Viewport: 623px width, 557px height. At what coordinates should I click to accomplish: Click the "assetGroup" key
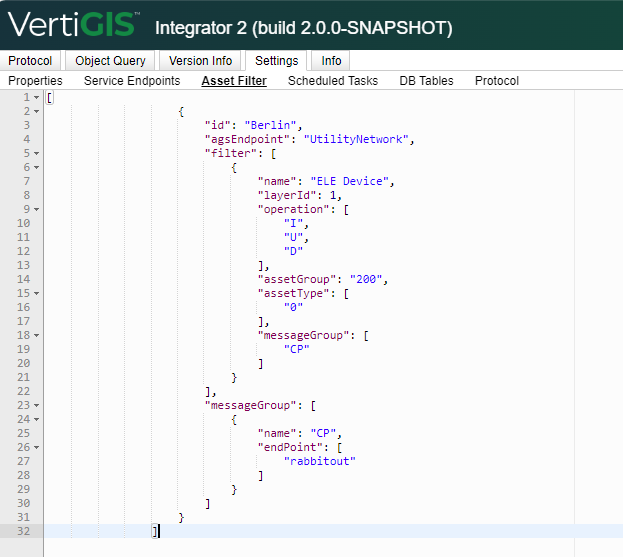[297, 279]
